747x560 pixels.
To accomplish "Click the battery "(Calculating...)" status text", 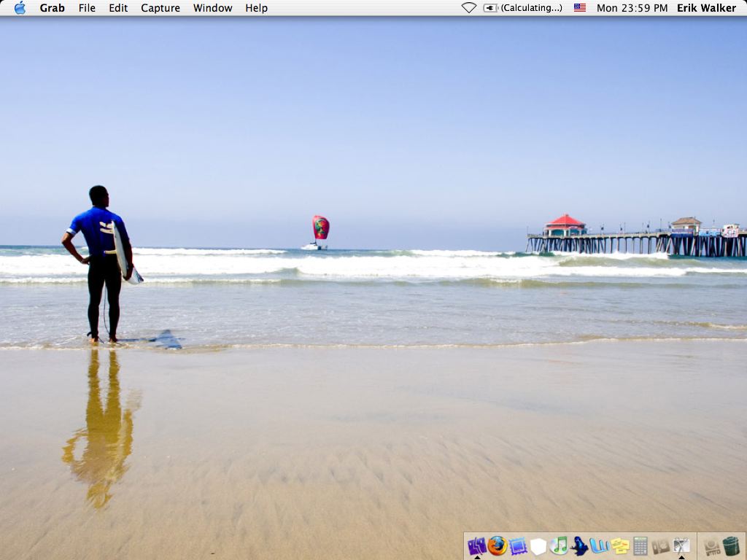I will pyautogui.click(x=531, y=7).
